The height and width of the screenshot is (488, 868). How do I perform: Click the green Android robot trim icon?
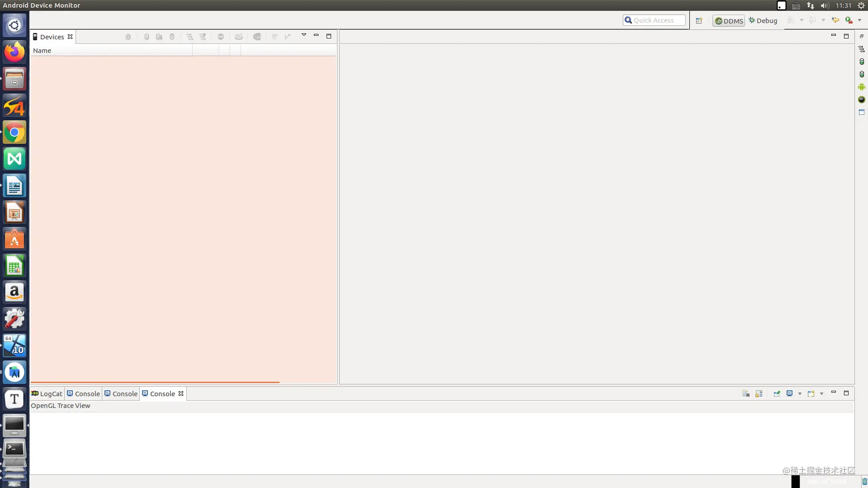(862, 87)
